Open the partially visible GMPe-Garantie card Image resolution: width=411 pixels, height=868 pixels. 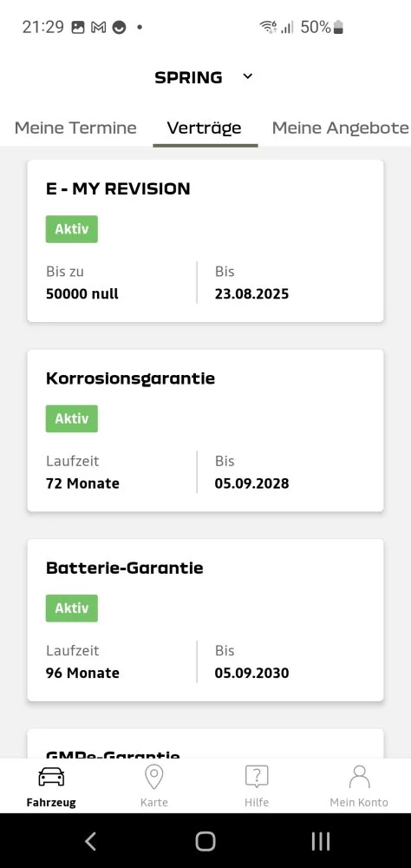point(205,744)
